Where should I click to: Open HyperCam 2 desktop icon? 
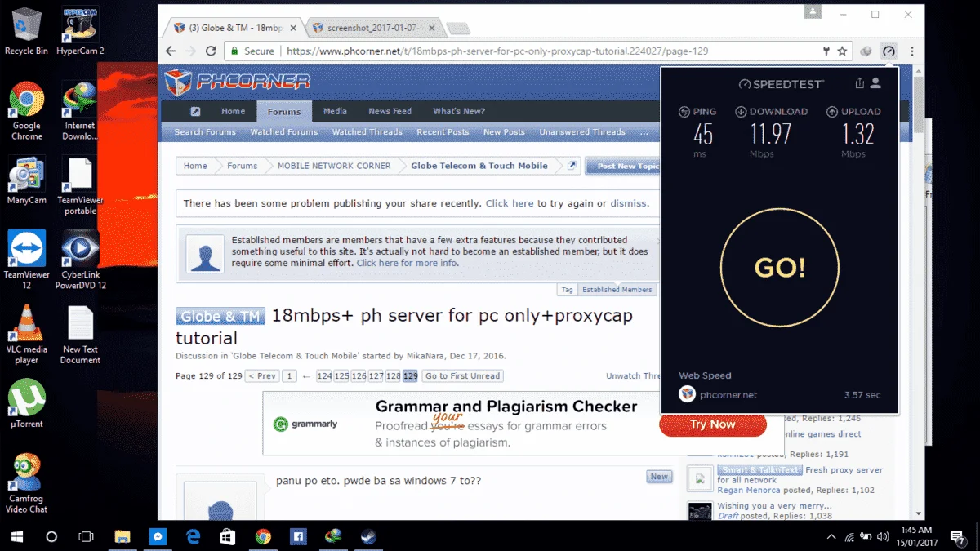point(80,31)
